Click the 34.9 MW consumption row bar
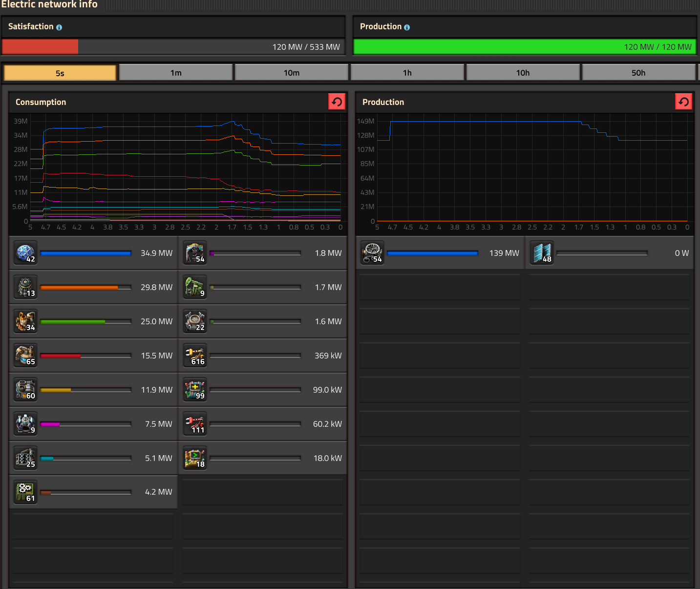This screenshot has width=700, height=589. (85, 253)
